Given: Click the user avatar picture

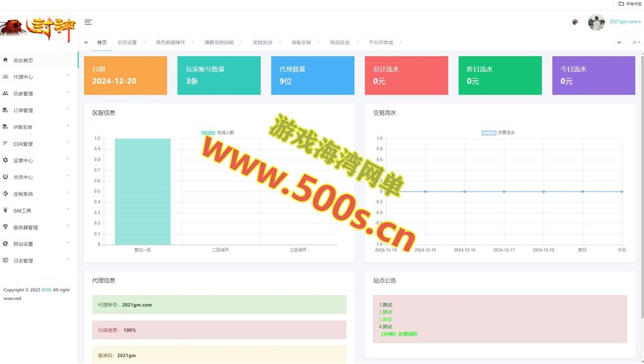Looking at the screenshot, I should pyautogui.click(x=596, y=22).
